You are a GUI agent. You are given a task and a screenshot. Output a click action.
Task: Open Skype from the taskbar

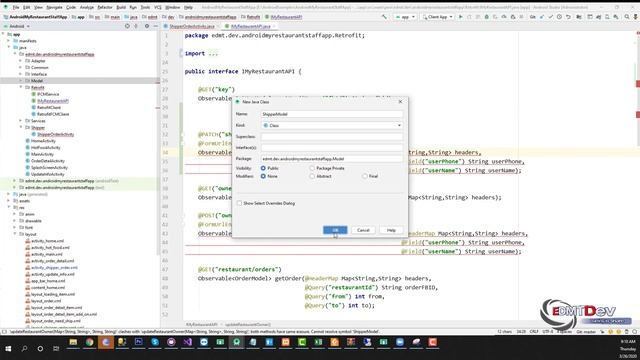155,342
